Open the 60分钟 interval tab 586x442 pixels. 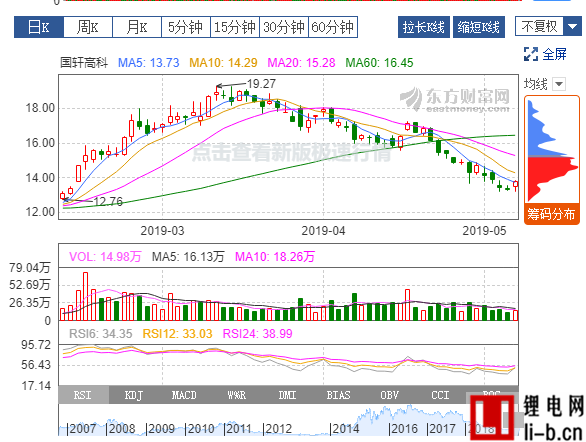pos(333,27)
